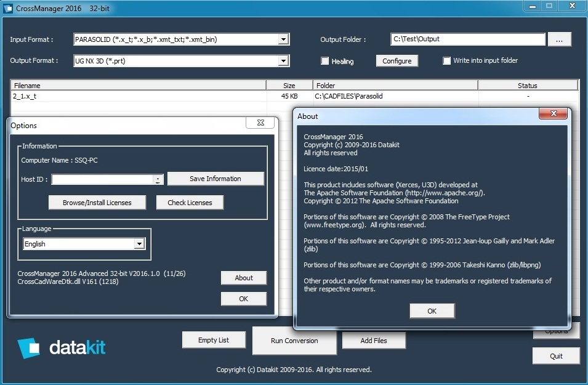Minimize the CrossManager main window
Viewport: 588px width, 385px height.
(x=532, y=6)
